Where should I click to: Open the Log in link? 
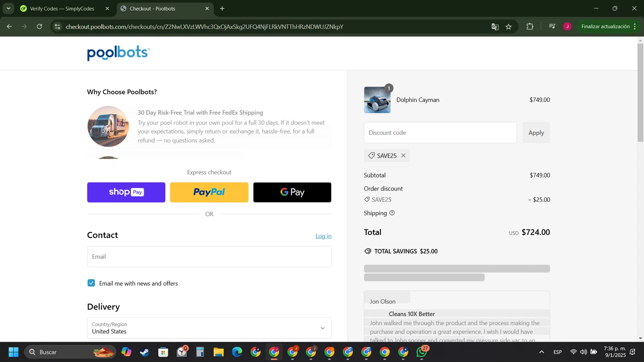point(323,236)
